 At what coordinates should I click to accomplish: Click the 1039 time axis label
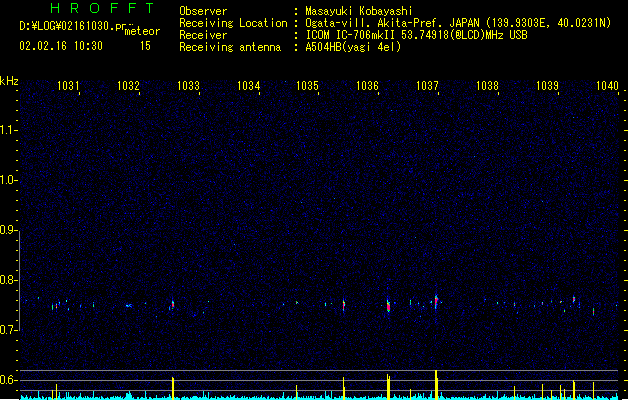547,85
